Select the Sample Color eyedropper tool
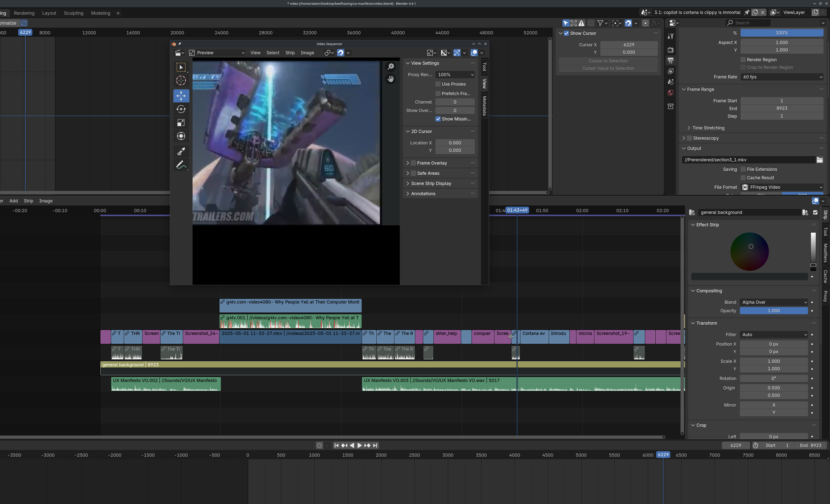This screenshot has height=504, width=830. click(181, 151)
